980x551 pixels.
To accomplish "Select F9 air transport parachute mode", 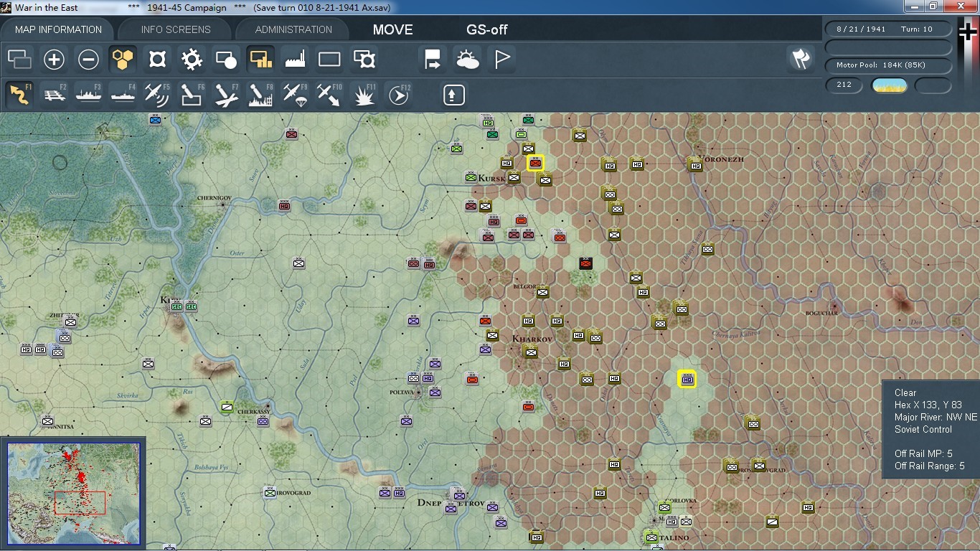I will 295,94.
